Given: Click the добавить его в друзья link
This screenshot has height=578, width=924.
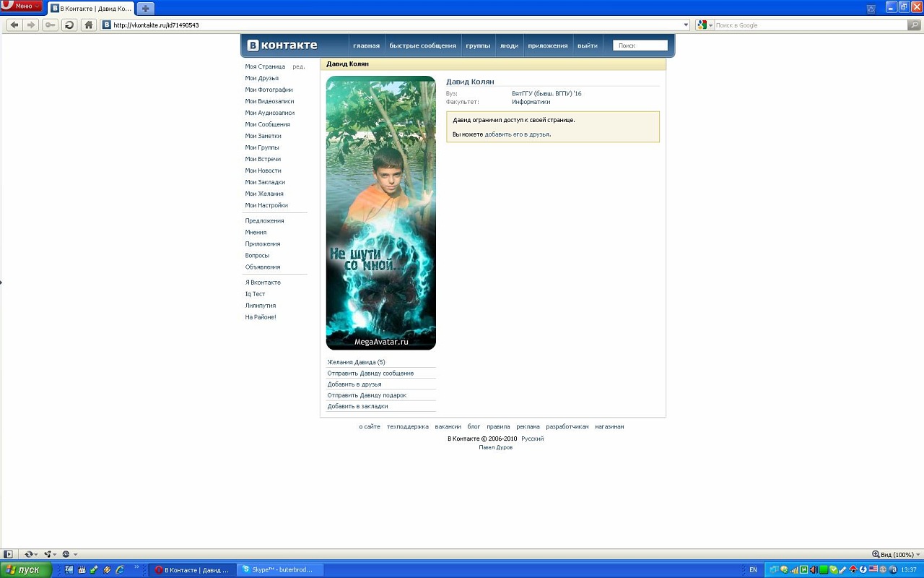Looking at the screenshot, I should pos(517,134).
